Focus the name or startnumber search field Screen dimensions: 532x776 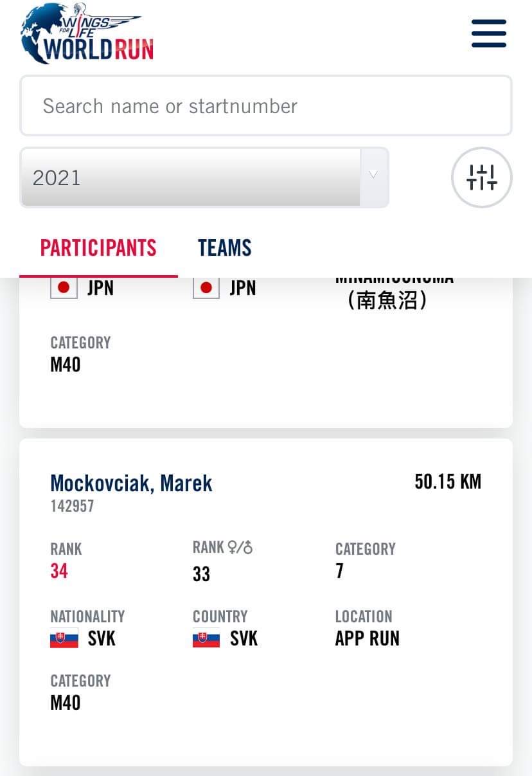[x=265, y=106]
